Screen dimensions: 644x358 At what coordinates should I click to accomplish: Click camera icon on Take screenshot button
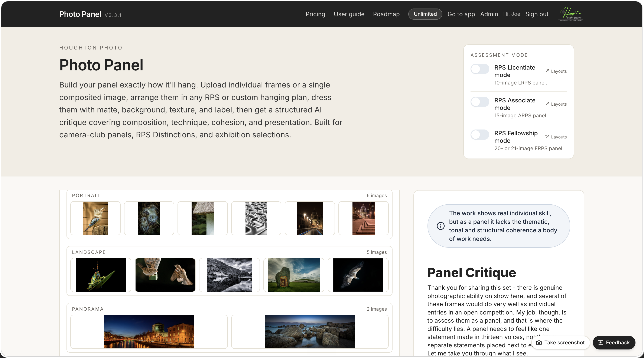(539, 342)
